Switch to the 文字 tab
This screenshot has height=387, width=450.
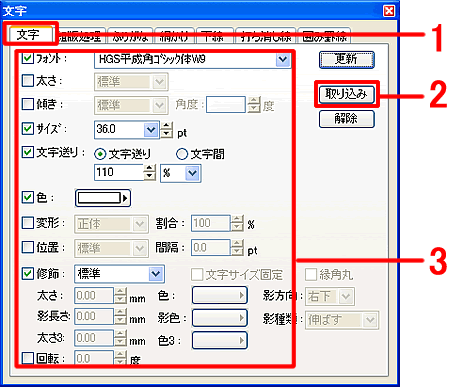[29, 34]
